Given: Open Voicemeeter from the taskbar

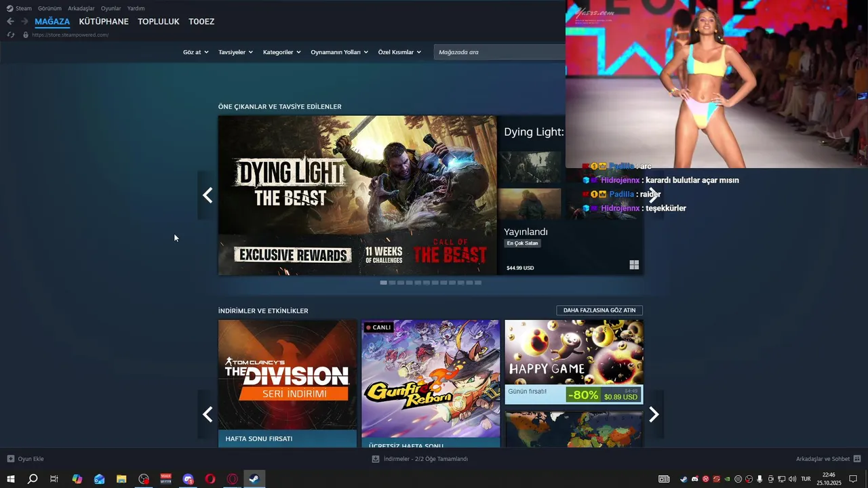Looking at the screenshot, I should point(166,479).
